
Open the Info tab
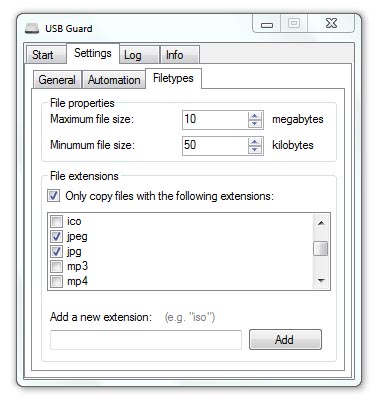(x=180, y=55)
